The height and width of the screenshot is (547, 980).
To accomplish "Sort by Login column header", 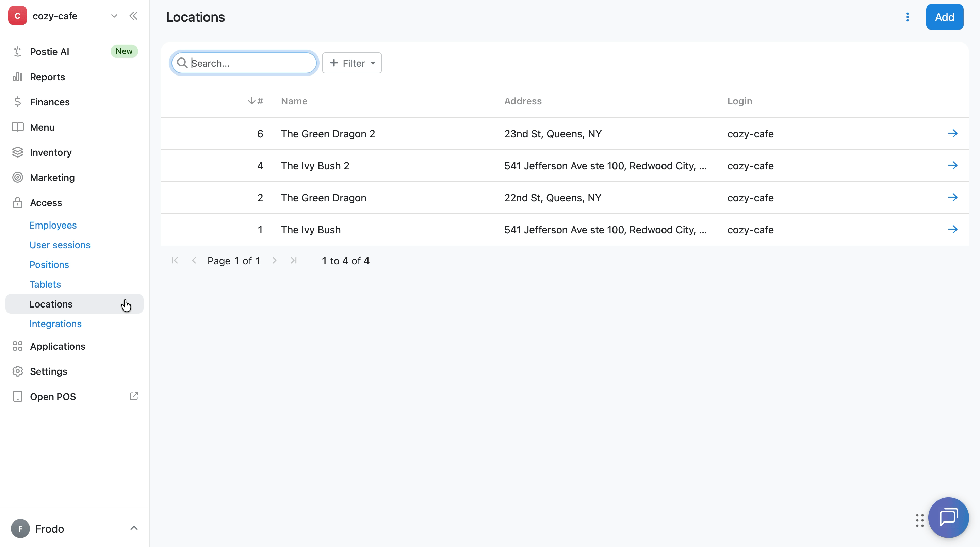I will pyautogui.click(x=739, y=101).
